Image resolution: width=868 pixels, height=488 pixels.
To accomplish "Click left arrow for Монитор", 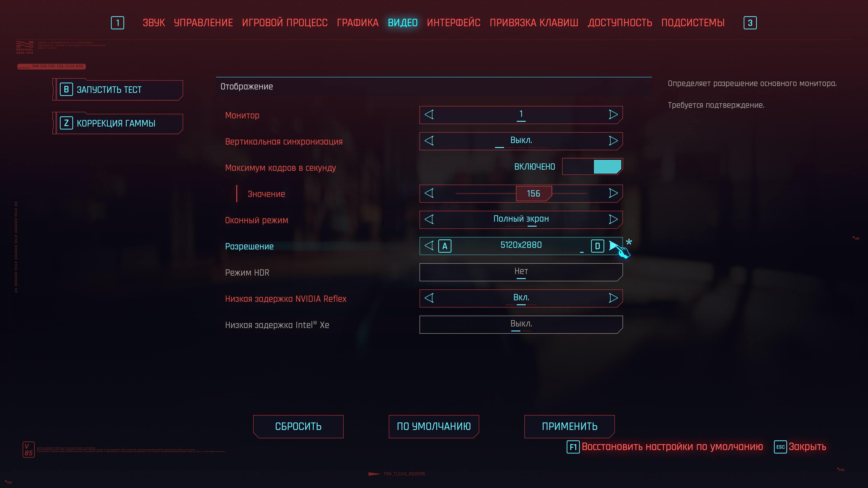I will 429,115.
